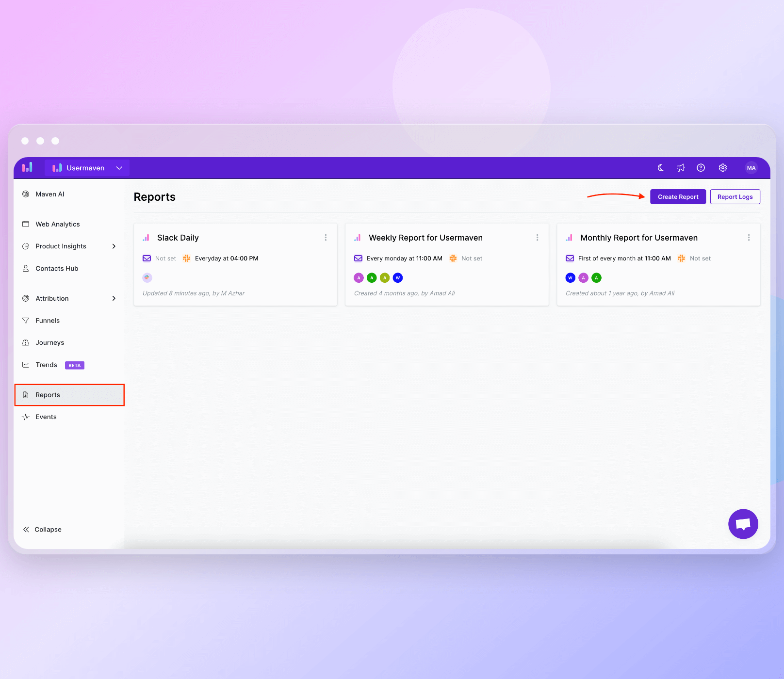Open the MA user avatar menu
The image size is (784, 679).
[x=751, y=168]
